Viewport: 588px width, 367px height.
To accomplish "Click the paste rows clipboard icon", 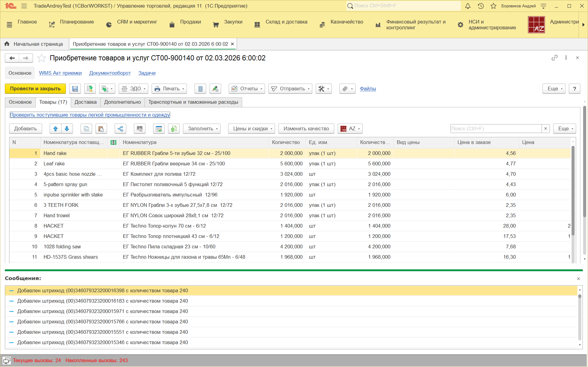I will (x=101, y=129).
